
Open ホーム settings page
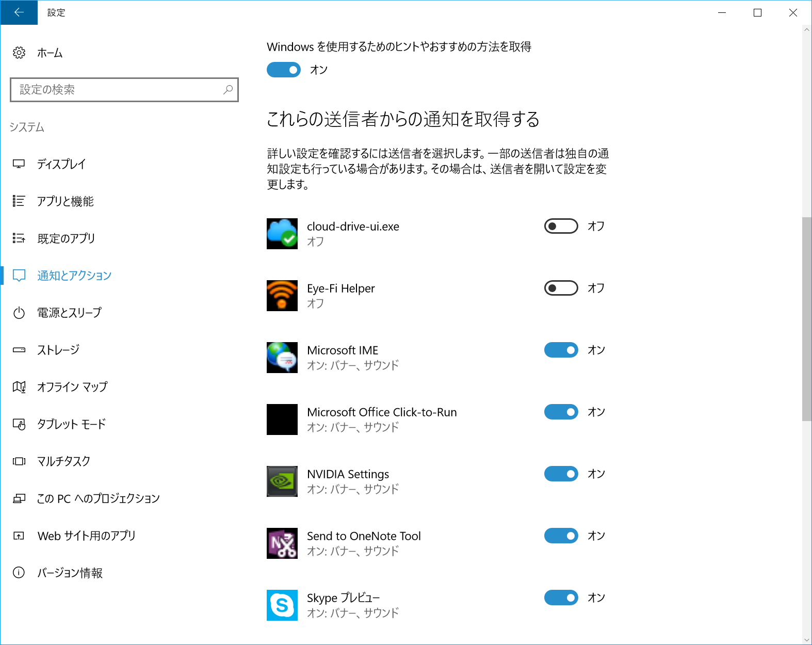pos(50,53)
